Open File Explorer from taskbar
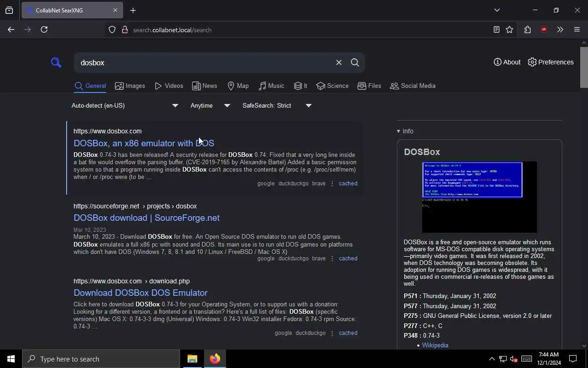Image resolution: width=588 pixels, height=368 pixels. (x=192, y=359)
